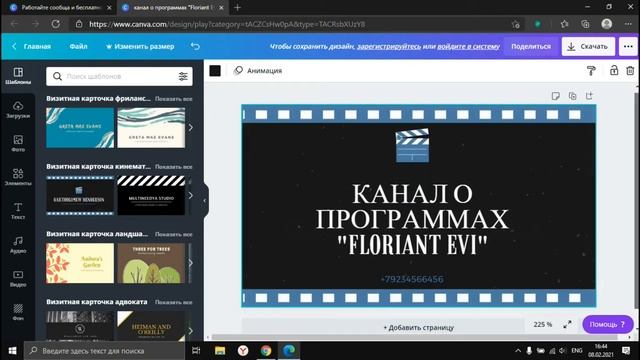Add notes to the page icon
This screenshot has height=360, width=640.
pyautogui.click(x=555, y=96)
